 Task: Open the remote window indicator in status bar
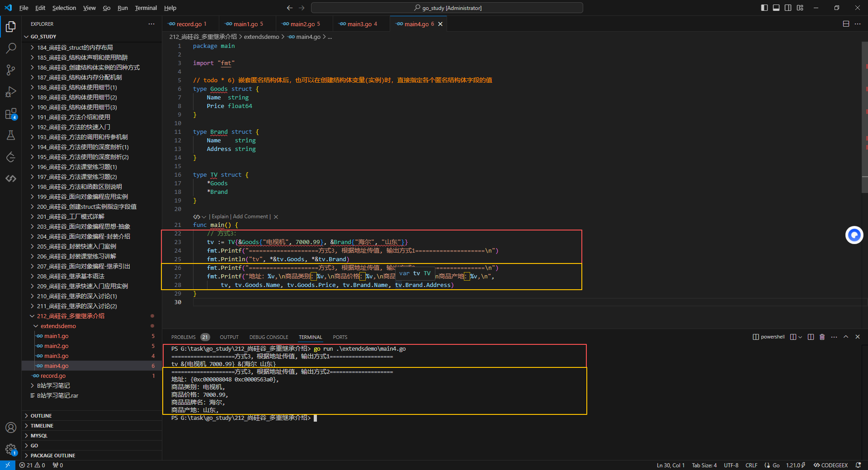(8, 465)
